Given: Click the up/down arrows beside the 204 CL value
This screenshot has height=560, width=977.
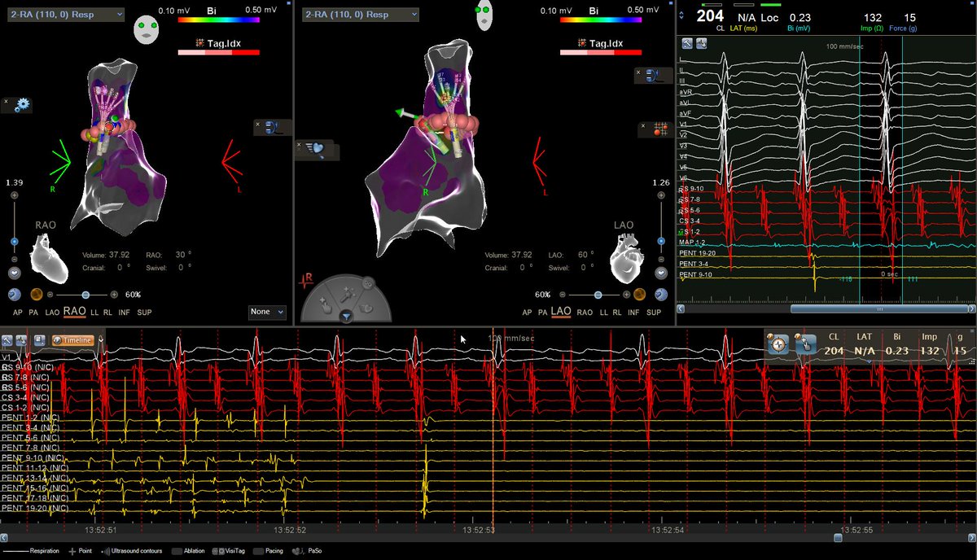Looking at the screenshot, I should point(681,16).
